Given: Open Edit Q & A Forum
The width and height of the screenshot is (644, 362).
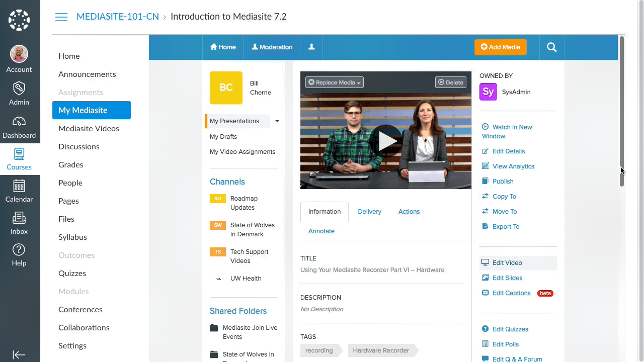Looking at the screenshot, I should click(512, 359).
